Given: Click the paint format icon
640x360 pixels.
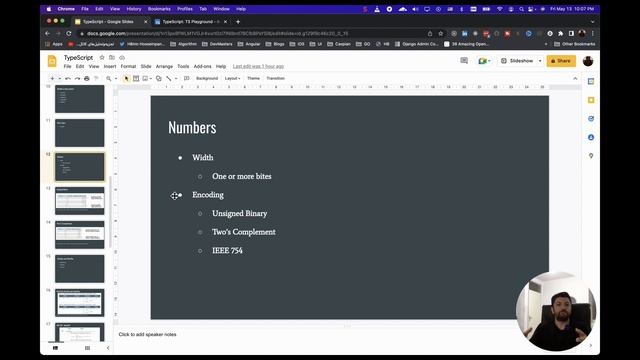Looking at the screenshot, I should click(96, 78).
